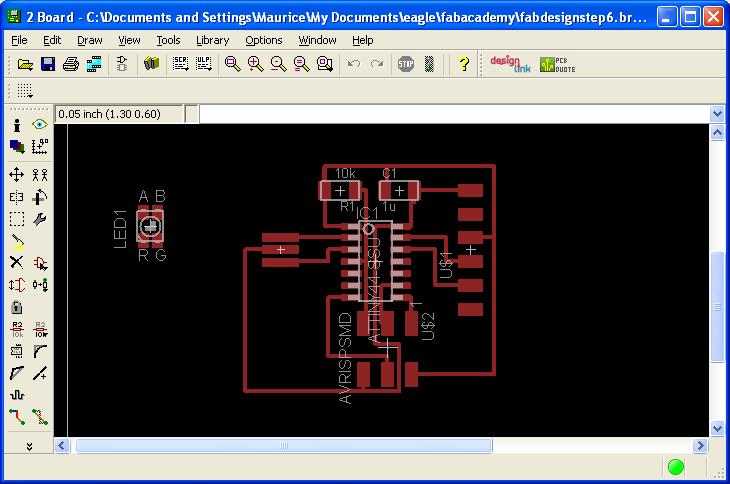Image resolution: width=730 pixels, height=484 pixels.
Task: Open the Tools menu
Action: pos(168,40)
